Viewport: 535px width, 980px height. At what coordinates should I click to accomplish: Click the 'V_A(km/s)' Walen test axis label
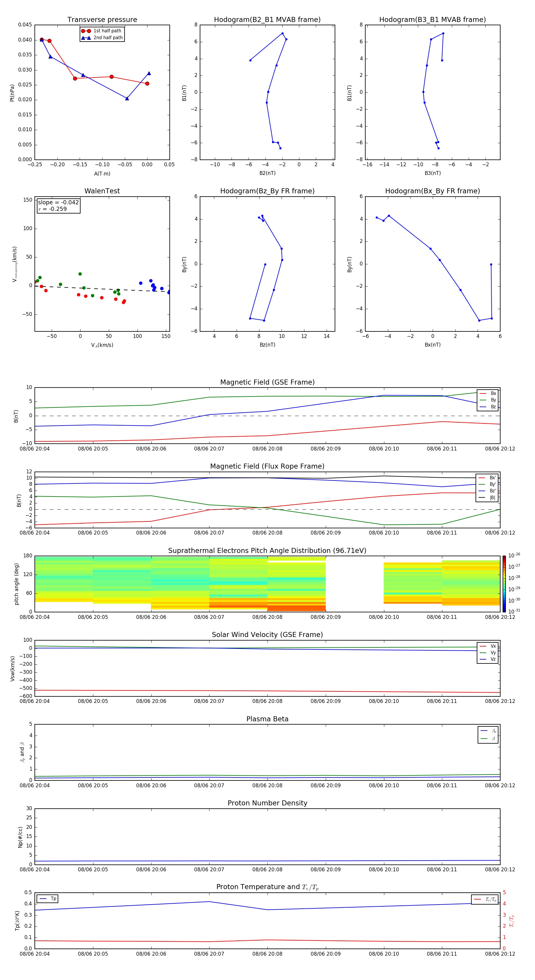pos(102,345)
